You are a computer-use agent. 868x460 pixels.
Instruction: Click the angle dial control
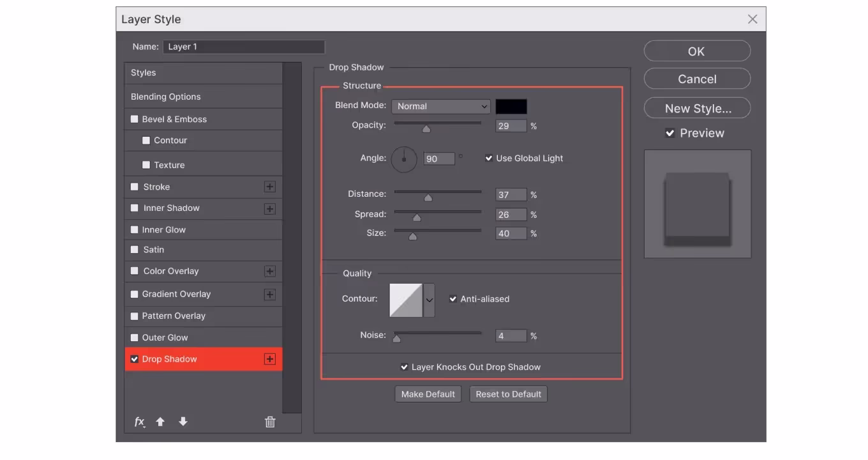coord(404,158)
